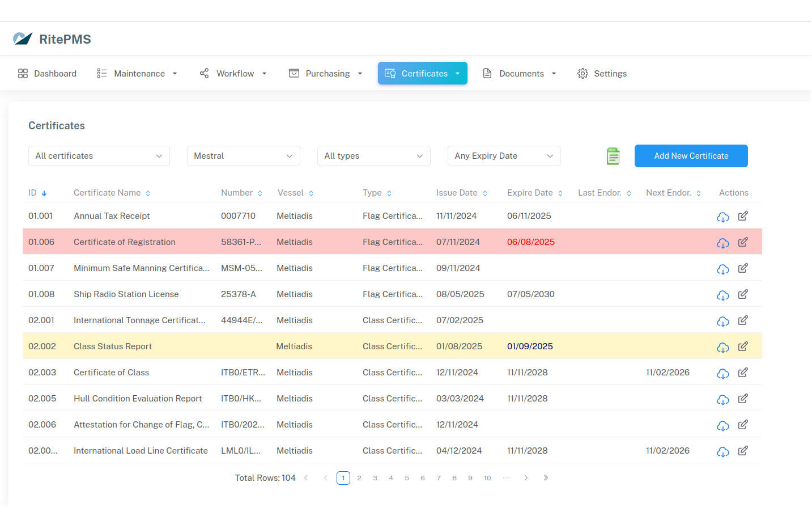Open the Any Expiry Date filter
Viewport: 812px width, 516px height.
tap(504, 156)
